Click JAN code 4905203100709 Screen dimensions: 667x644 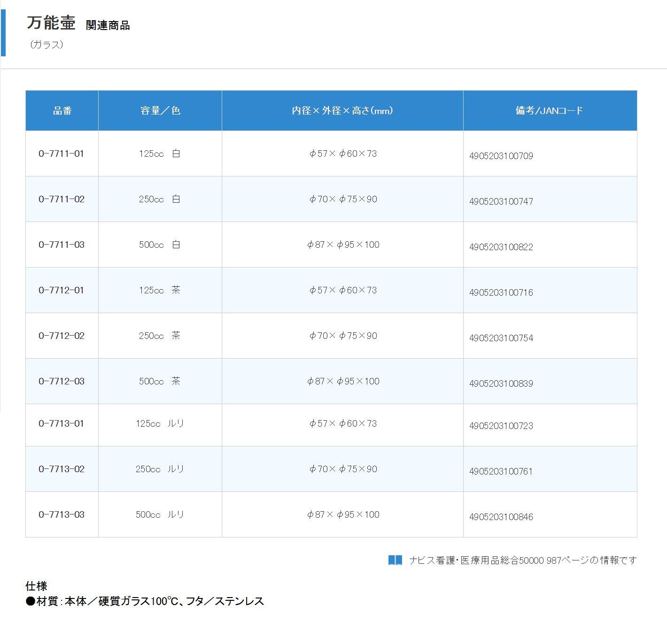pos(501,156)
